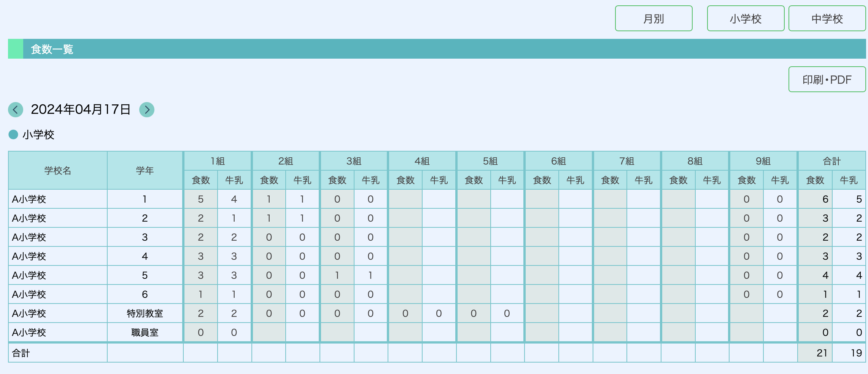Switch to 小学校 view button
This screenshot has width=868, height=374.
pyautogui.click(x=745, y=19)
